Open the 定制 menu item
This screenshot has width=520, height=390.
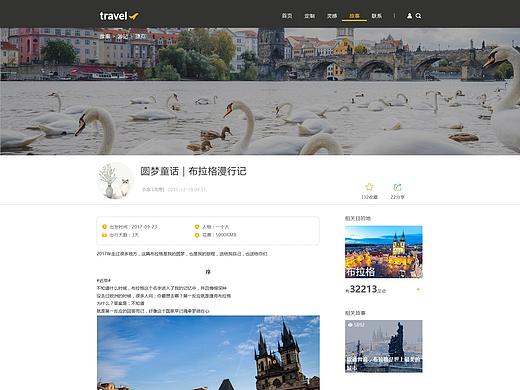(x=310, y=16)
